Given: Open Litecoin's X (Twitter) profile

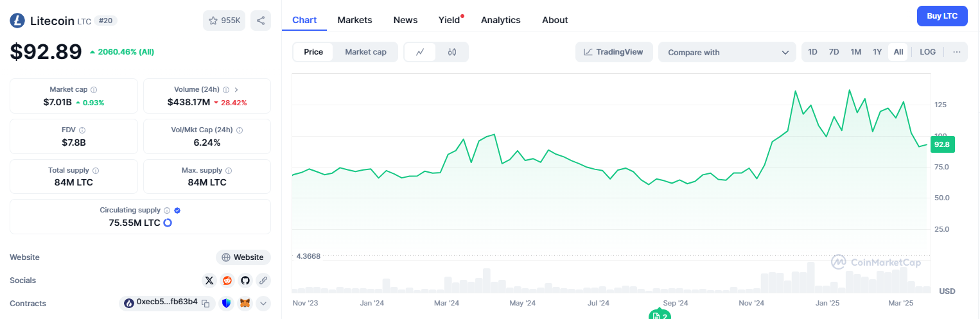Looking at the screenshot, I should coord(209,280).
